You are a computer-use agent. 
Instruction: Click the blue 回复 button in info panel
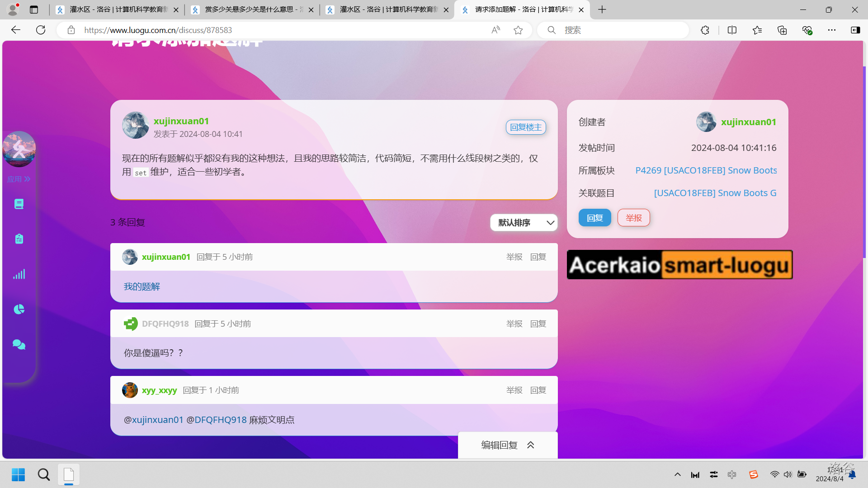pos(594,218)
